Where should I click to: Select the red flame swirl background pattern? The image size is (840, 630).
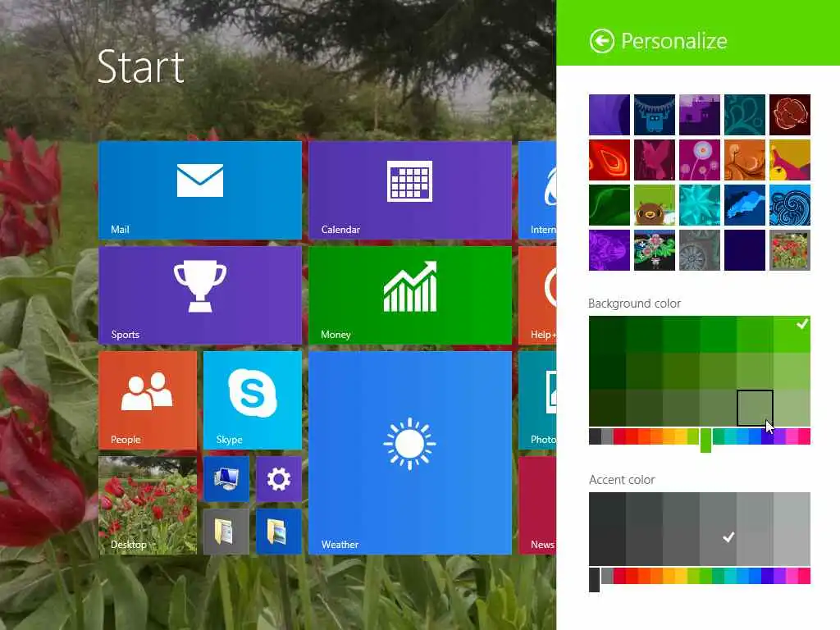(609, 160)
